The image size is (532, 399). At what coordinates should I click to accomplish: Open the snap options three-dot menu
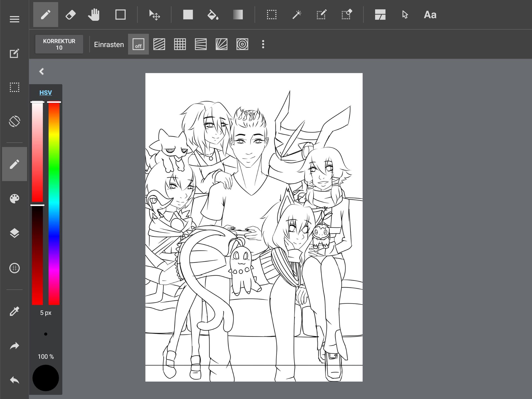263,44
